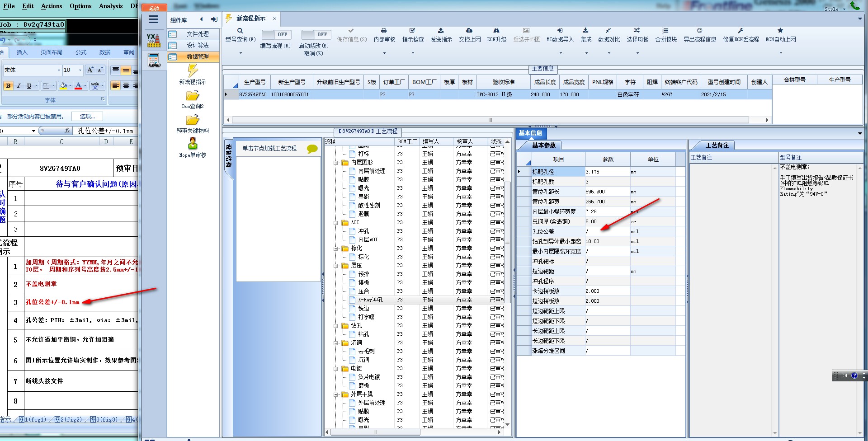Click Excel decrease font size icon
Screen dimensions: 868x441
(x=100, y=70)
